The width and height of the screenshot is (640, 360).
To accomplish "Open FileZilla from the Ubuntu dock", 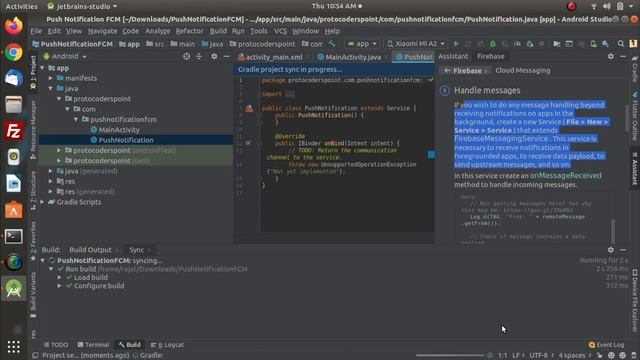I will point(13,131).
